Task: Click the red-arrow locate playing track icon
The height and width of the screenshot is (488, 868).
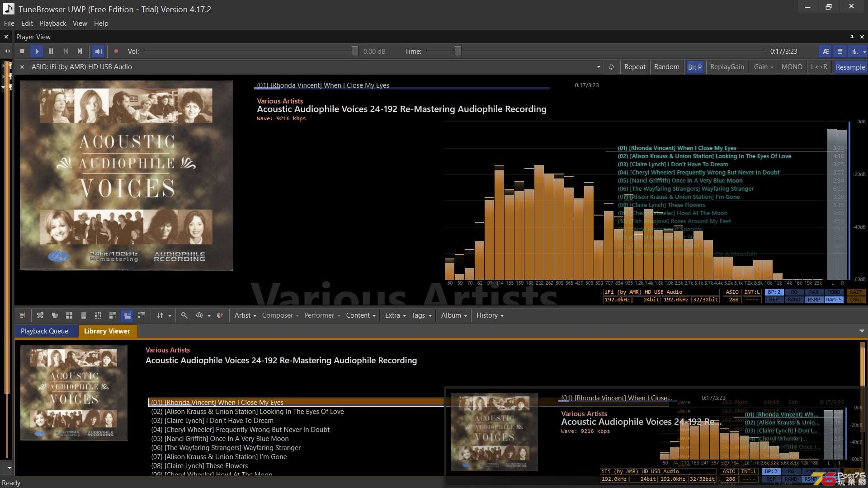Action: coord(220,315)
